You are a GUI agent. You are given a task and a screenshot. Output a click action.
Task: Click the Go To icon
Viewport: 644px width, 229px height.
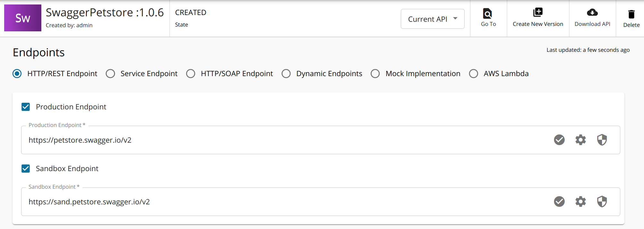coord(488,14)
